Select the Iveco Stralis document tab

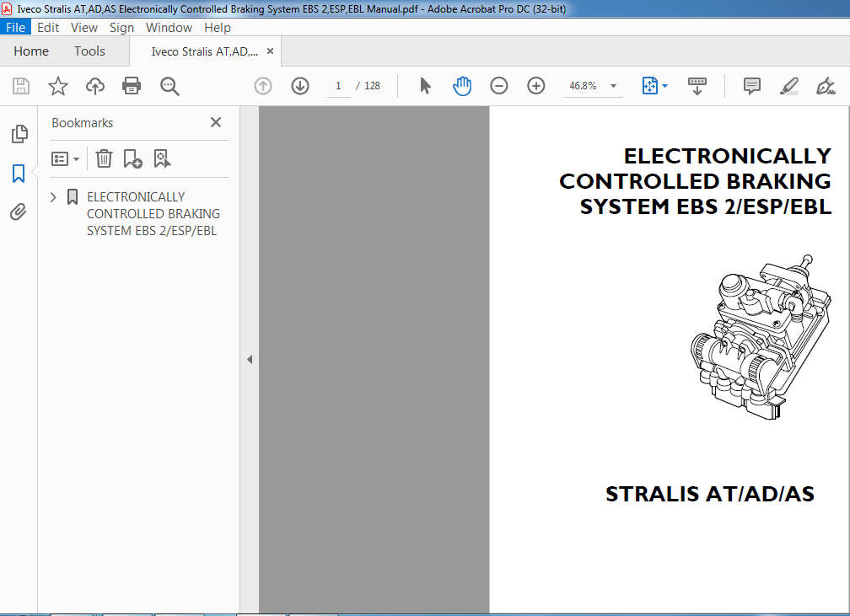tap(204, 51)
